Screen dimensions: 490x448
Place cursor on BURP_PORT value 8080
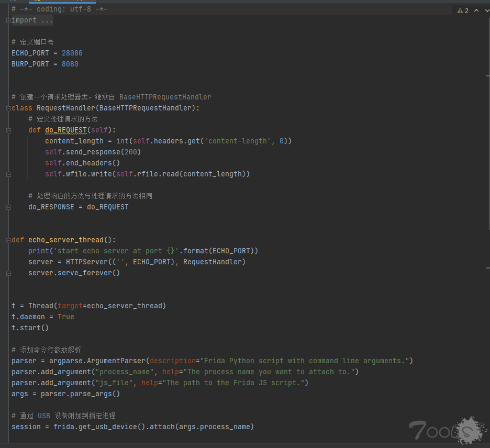pos(70,64)
